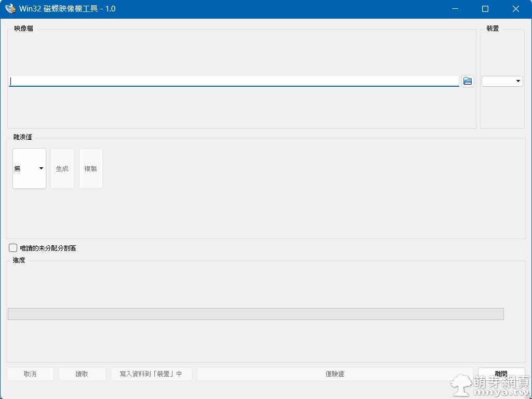
Task: Expand the 雜湊值 type dropdown showing 無
Action: click(x=29, y=168)
